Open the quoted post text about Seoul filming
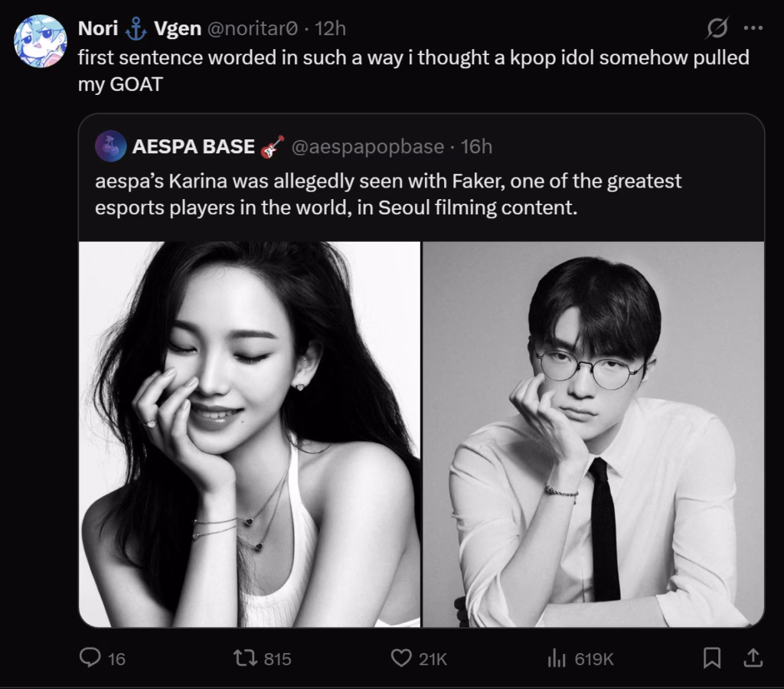 [x=388, y=194]
